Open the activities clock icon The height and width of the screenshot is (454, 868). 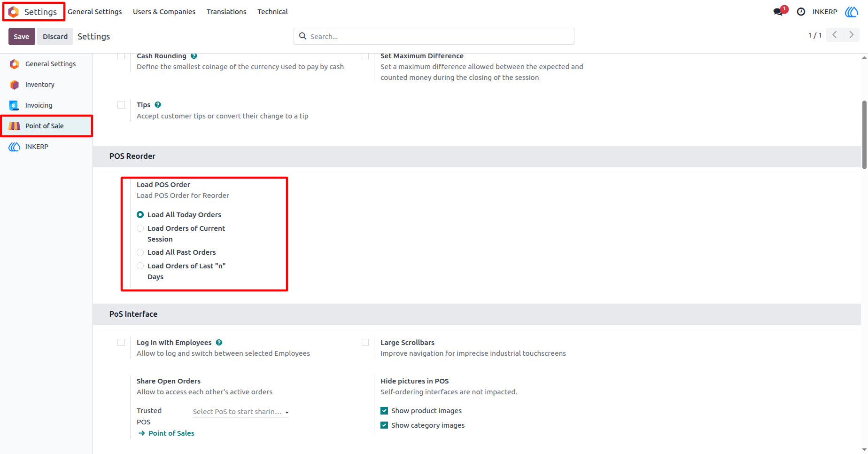(801, 12)
